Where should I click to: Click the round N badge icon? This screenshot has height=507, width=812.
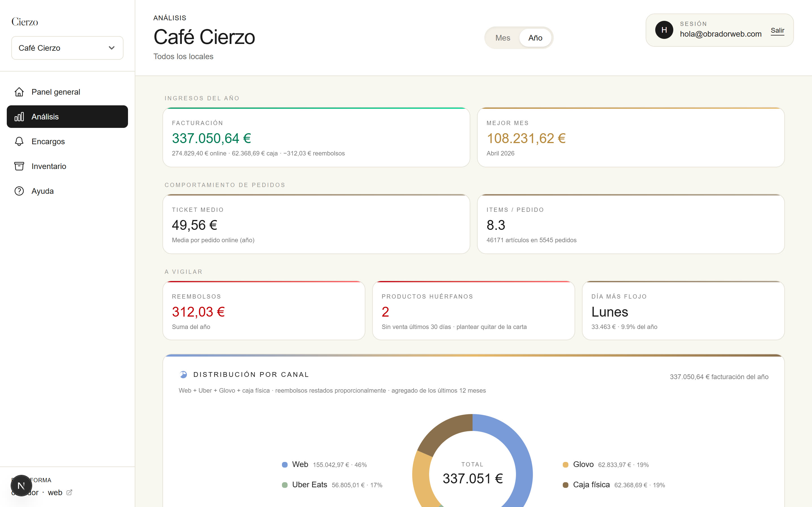tap(21, 485)
